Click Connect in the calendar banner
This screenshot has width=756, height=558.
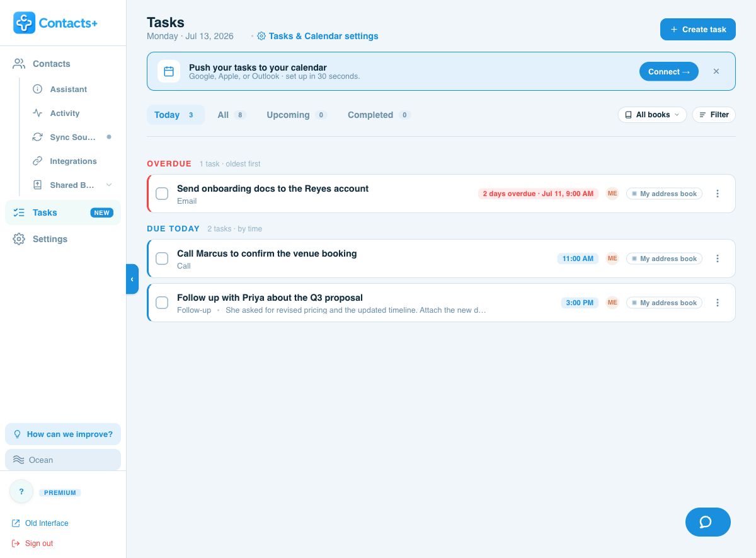coord(669,71)
